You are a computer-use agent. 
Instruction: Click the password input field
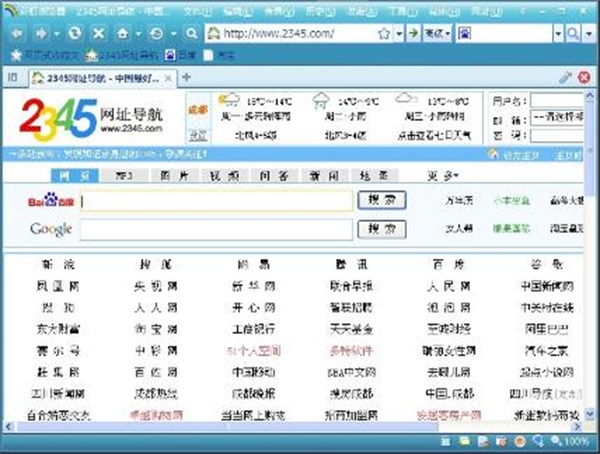pyautogui.click(x=557, y=135)
